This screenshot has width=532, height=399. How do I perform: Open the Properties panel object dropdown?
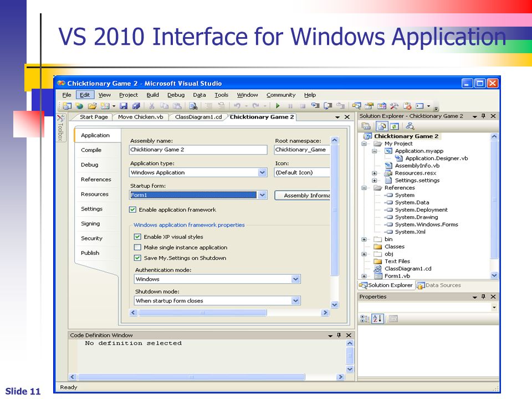click(494, 308)
